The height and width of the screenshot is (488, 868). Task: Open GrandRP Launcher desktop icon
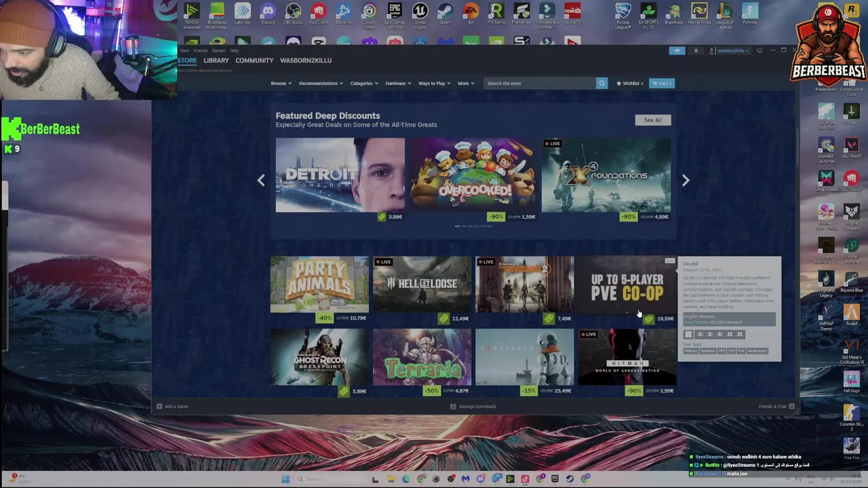click(826, 150)
